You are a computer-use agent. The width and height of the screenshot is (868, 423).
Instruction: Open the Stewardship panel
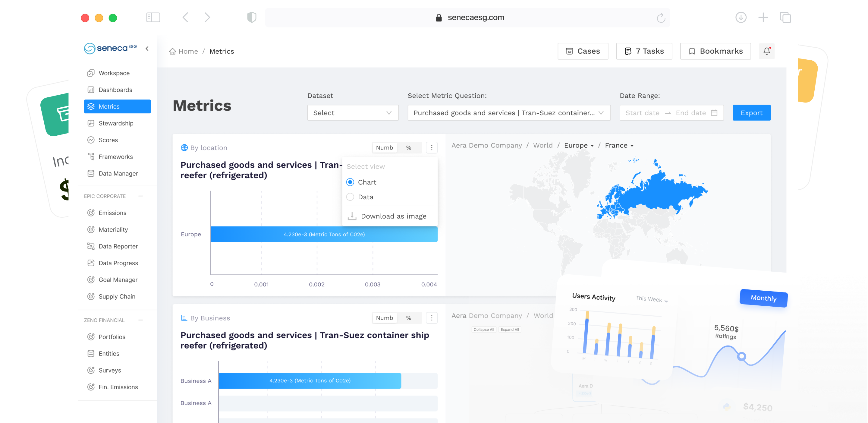115,123
